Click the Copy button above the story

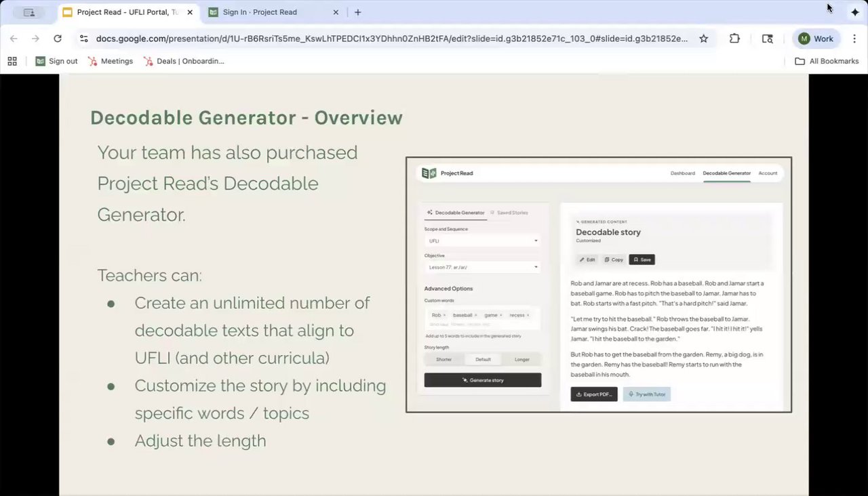coord(614,260)
